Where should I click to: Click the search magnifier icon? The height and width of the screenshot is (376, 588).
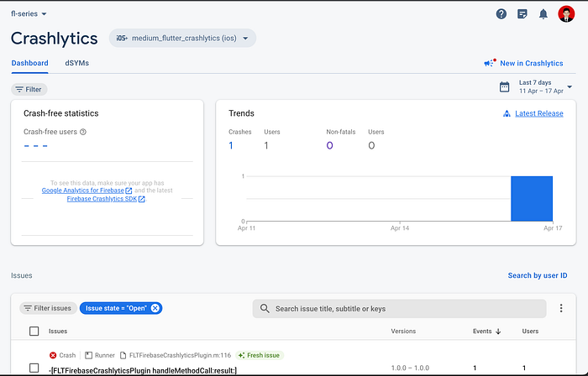[265, 309]
